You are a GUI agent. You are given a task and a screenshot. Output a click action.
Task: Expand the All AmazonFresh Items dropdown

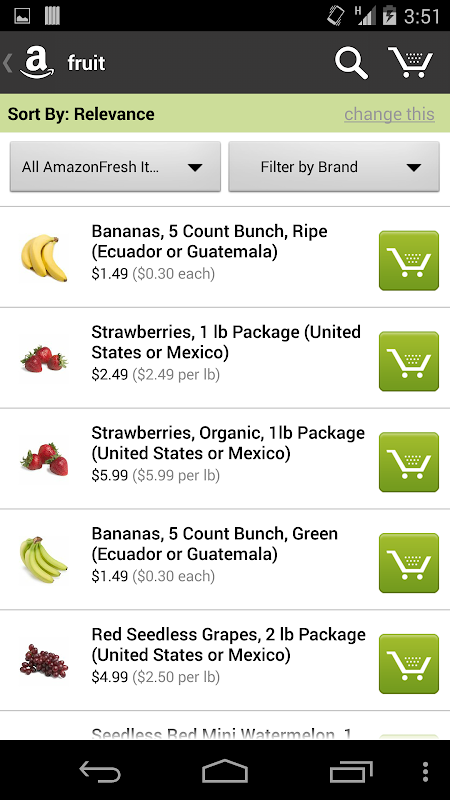[115, 167]
